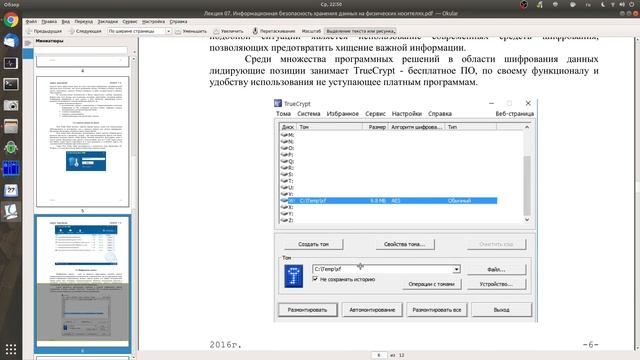Click Веб-страница in TrueCrypt picture
Viewport: 640px width, 360px height.
coord(515,113)
